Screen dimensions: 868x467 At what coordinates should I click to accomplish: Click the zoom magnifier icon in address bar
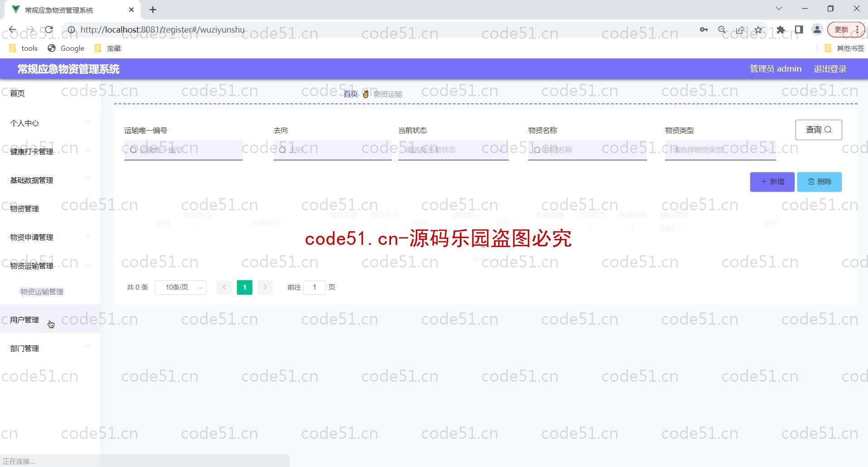[x=722, y=30]
